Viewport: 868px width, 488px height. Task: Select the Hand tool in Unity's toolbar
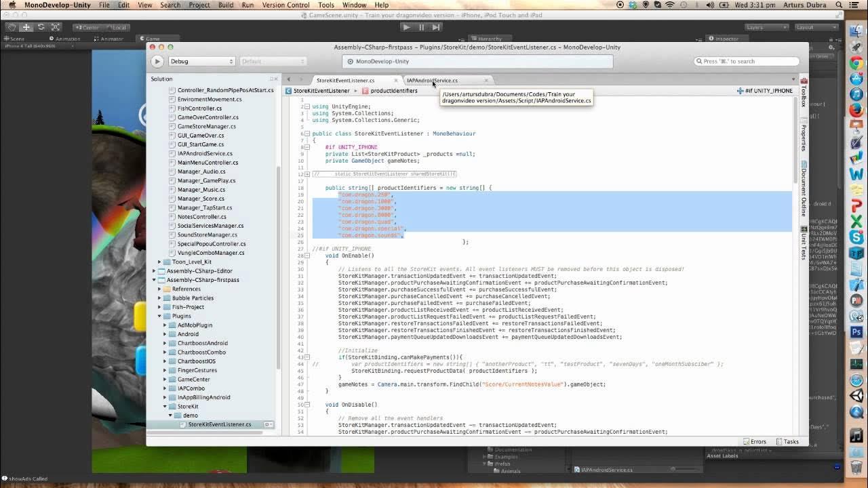11,27
